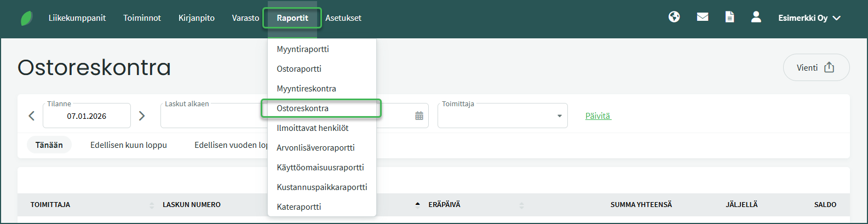Expand the Esimerkki Oy company dropdown
Image resolution: width=868 pixels, height=224 pixels.
click(809, 18)
